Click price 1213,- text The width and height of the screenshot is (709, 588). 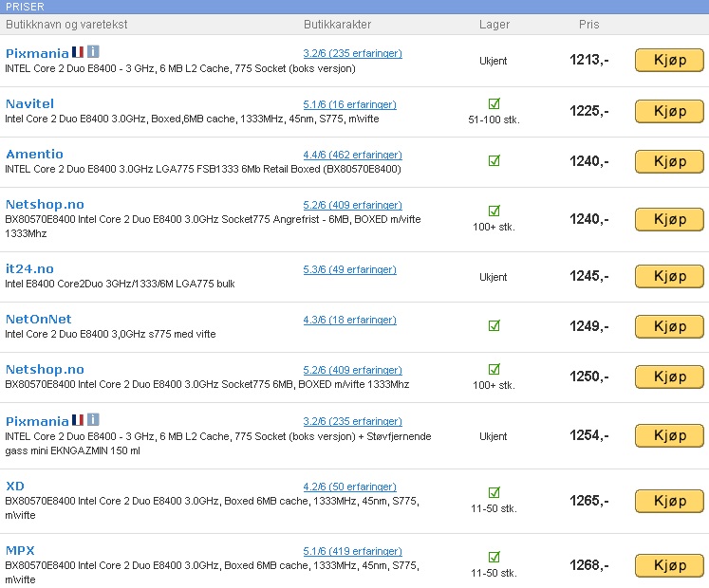click(x=589, y=60)
